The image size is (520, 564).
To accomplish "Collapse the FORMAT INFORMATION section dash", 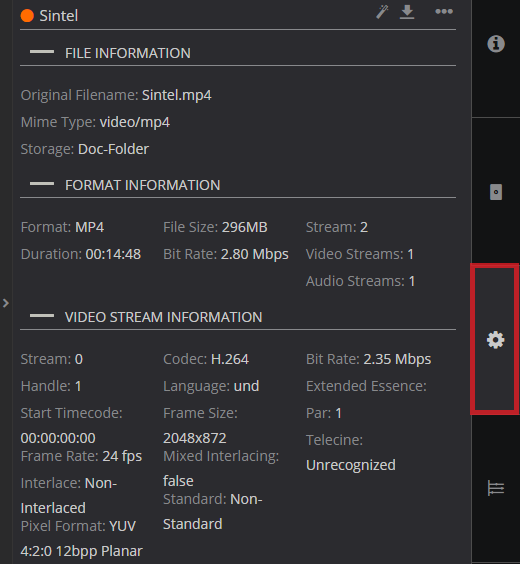I will pos(42,184).
